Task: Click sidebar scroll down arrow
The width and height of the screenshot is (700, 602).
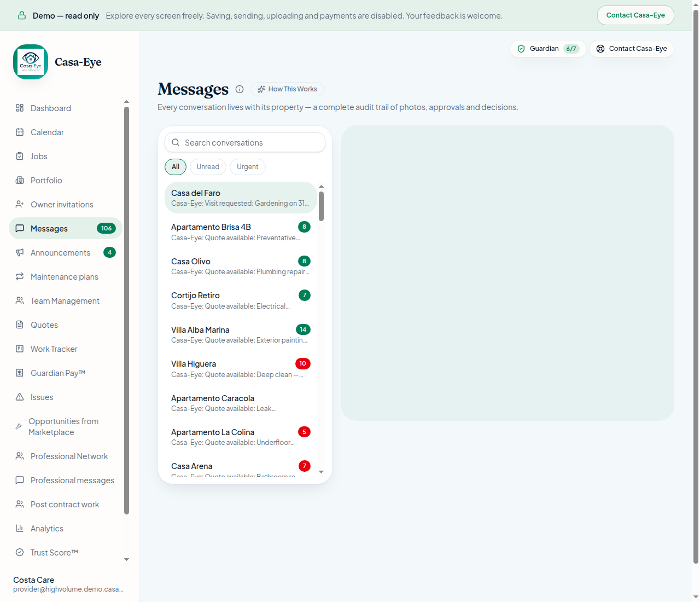Action: [x=127, y=559]
